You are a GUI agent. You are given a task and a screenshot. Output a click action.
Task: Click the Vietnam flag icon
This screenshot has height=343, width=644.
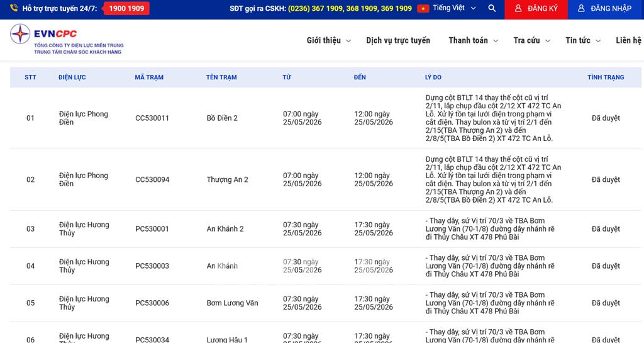(423, 8)
